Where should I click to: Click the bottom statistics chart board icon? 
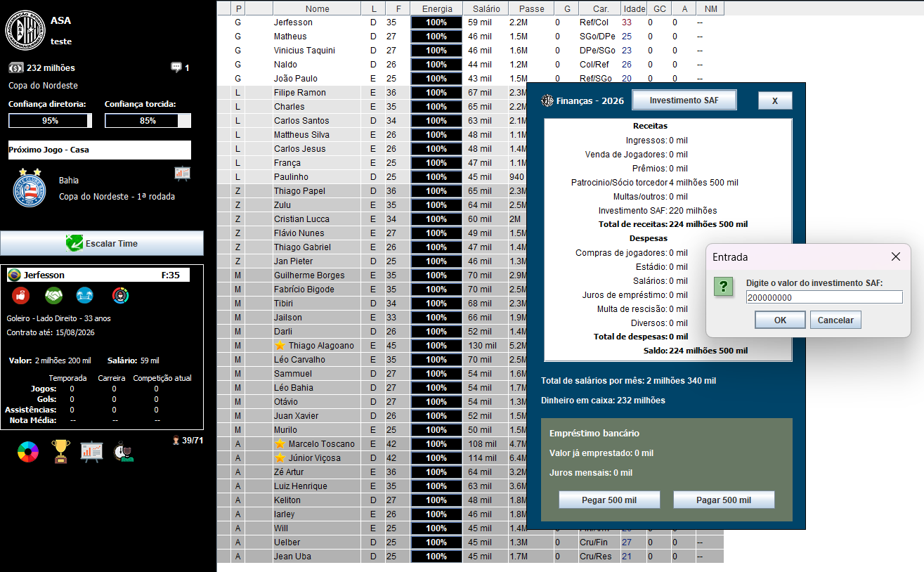coord(92,452)
